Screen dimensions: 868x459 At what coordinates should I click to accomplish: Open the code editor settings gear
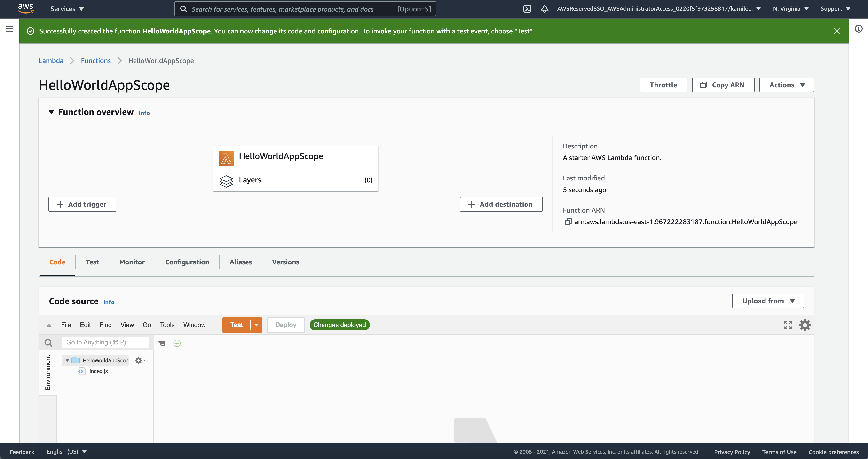(805, 325)
